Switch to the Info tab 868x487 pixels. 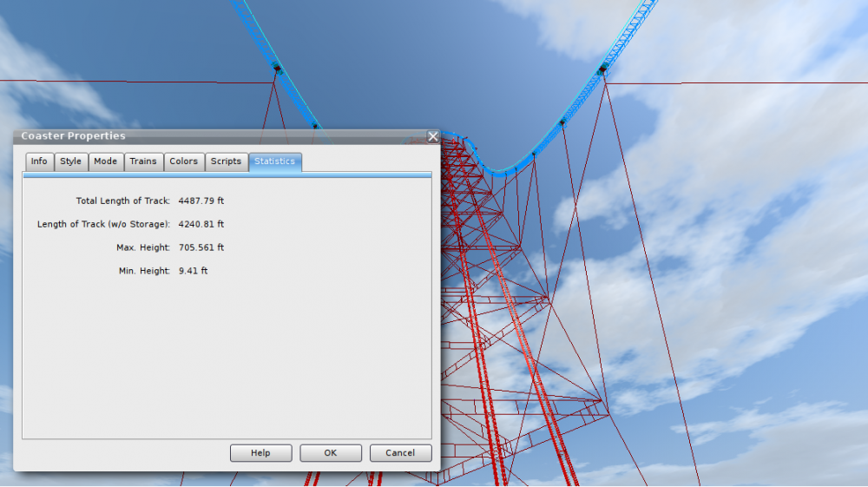click(x=39, y=161)
